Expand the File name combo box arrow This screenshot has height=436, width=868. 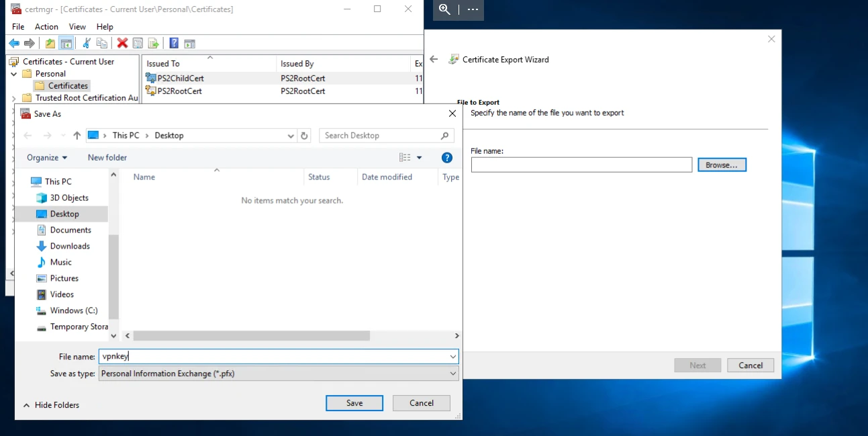[452, 356]
